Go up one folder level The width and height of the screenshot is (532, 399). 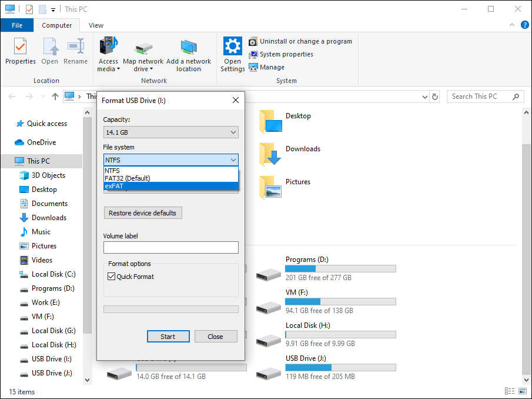[55, 97]
